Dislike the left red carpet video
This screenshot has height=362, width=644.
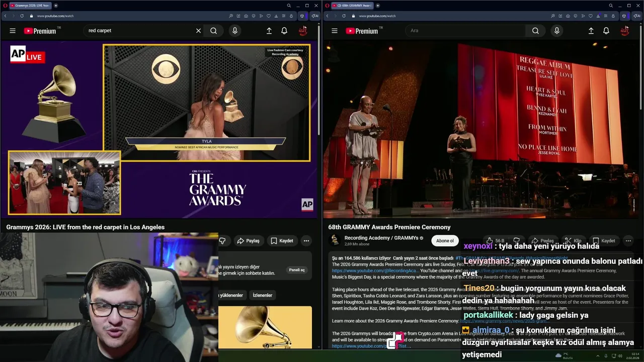click(222, 241)
